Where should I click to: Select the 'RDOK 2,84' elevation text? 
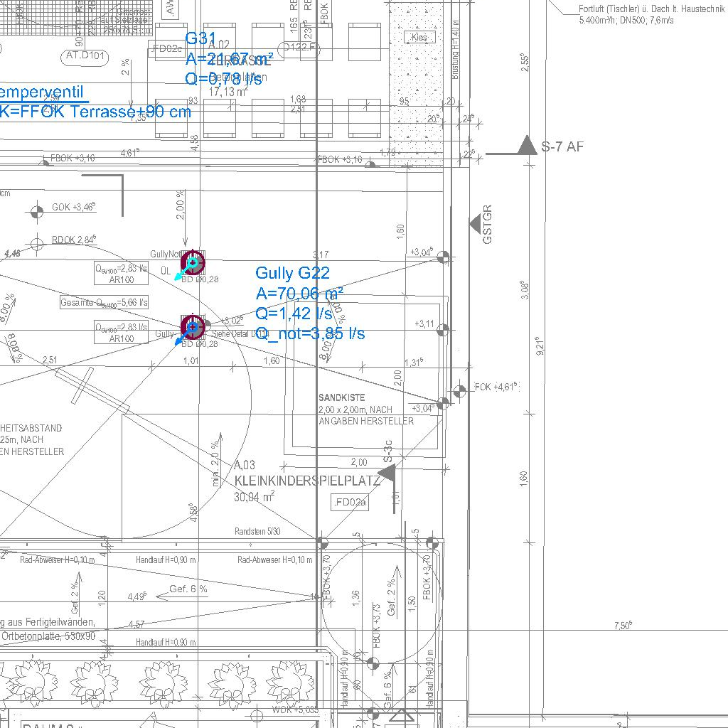click(74, 240)
